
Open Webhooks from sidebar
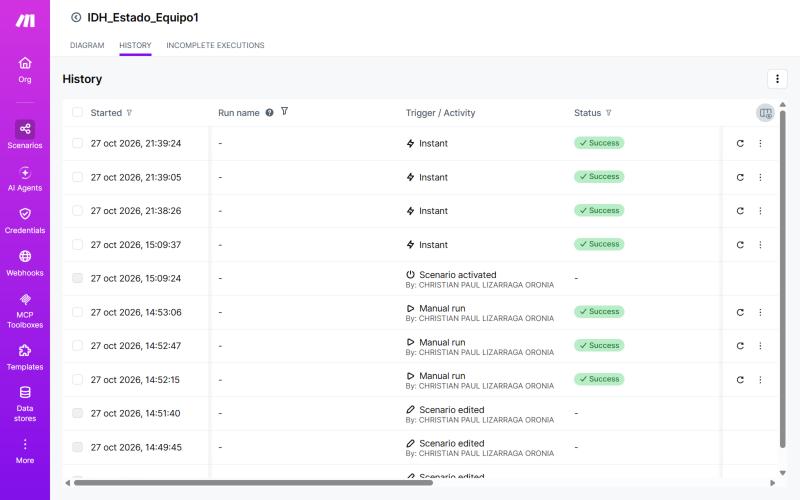point(24,263)
